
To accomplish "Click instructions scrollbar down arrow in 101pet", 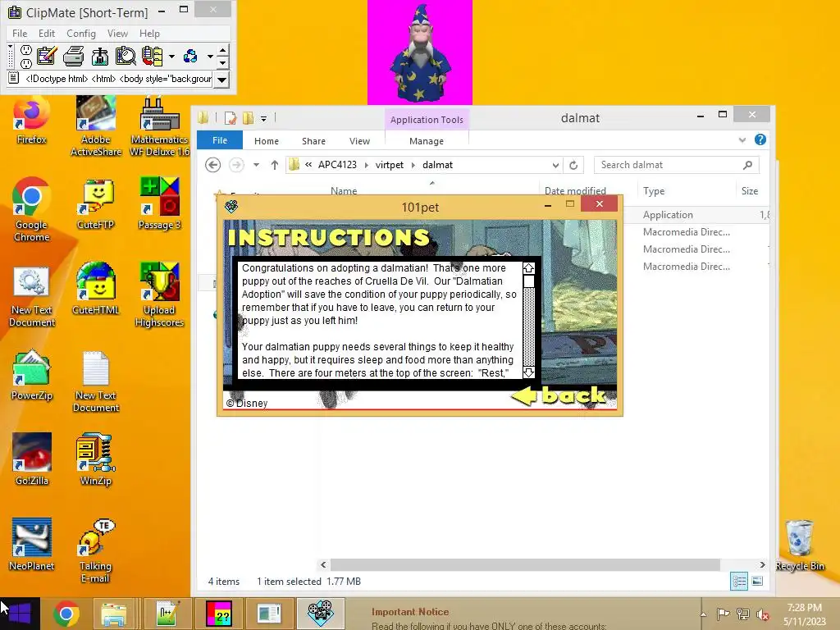I will click(x=529, y=372).
